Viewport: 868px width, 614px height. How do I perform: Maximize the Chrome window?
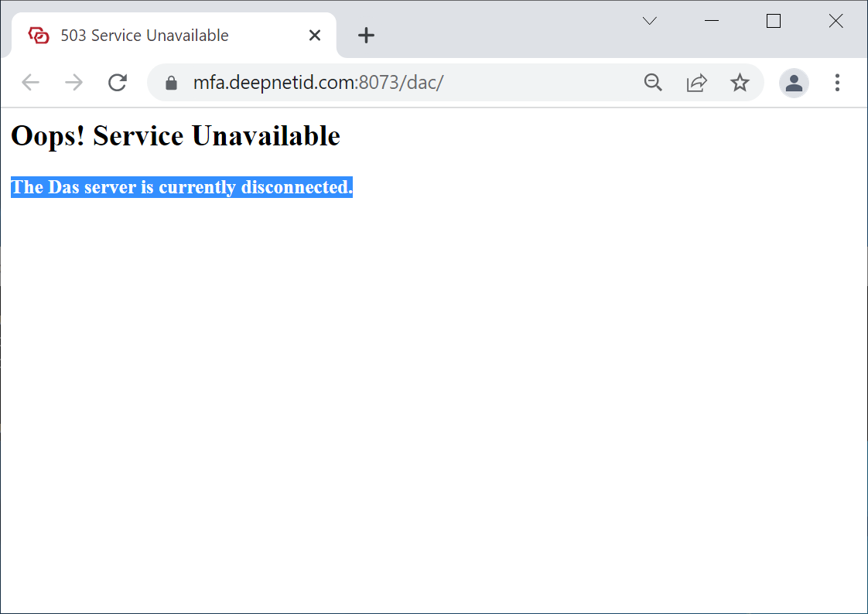point(774,22)
